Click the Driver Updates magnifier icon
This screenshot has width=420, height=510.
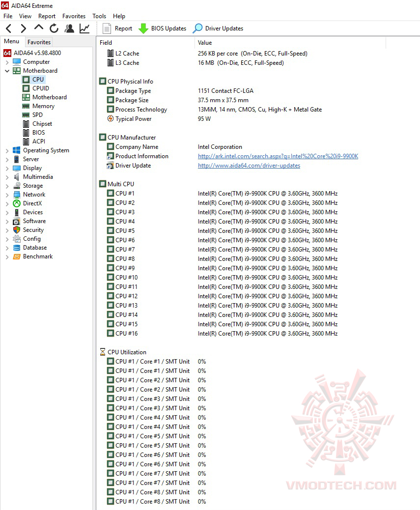(197, 28)
